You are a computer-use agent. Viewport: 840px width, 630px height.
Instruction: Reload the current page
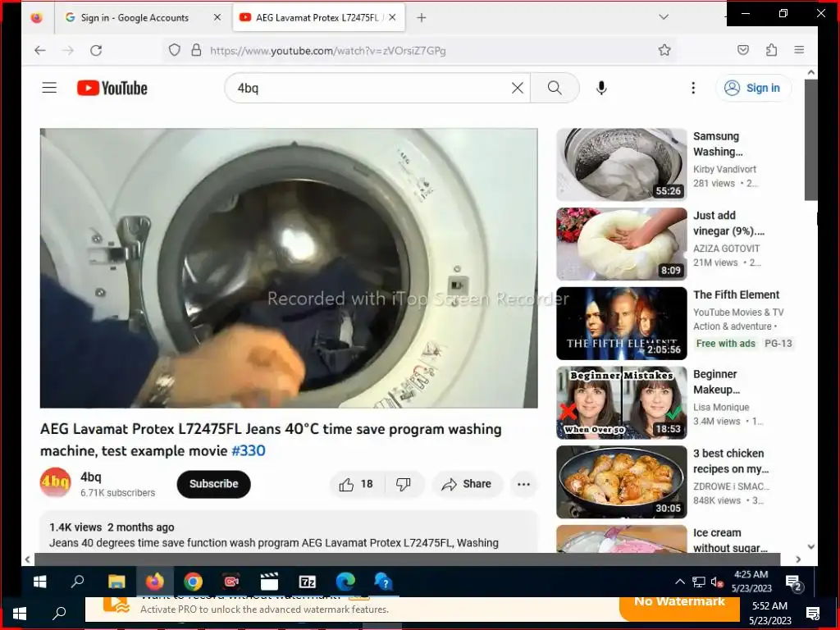[x=96, y=50]
